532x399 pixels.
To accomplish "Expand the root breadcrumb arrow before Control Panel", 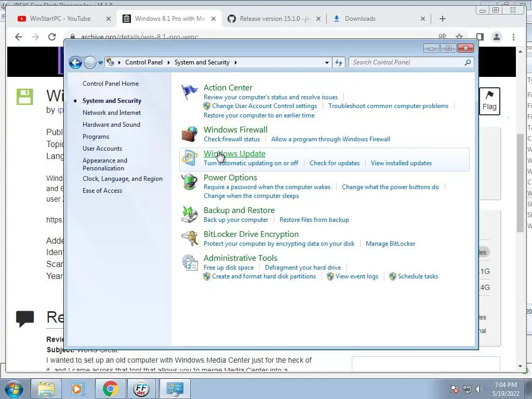I will coord(119,62).
